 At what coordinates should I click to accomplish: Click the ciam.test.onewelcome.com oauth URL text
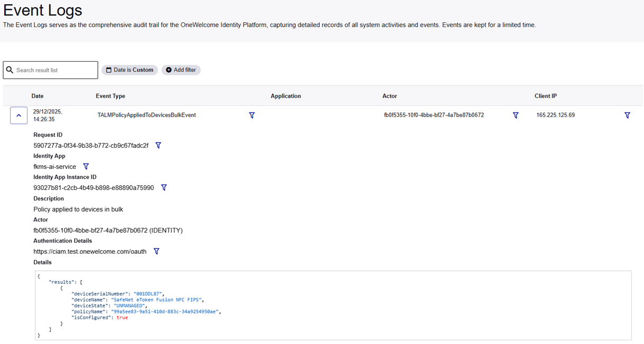click(x=90, y=252)
